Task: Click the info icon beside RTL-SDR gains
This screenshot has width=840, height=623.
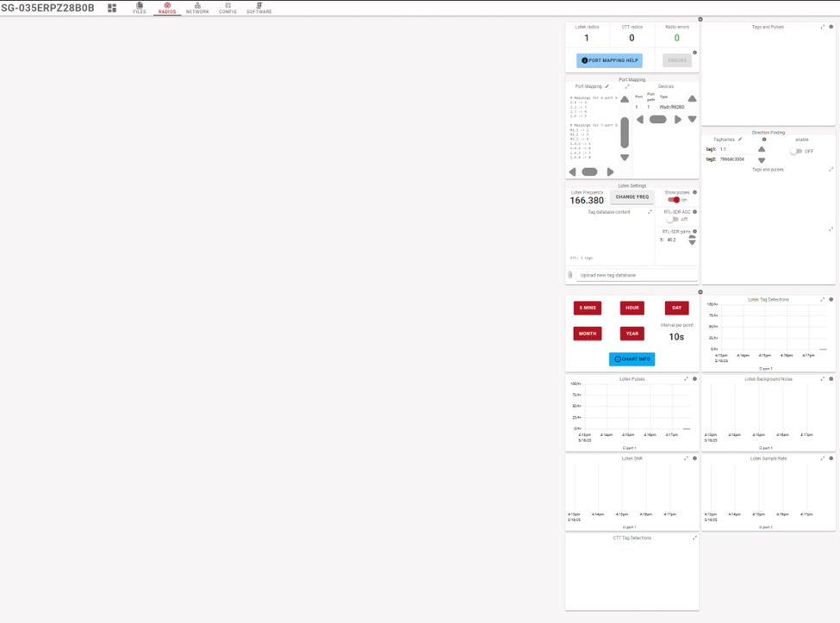Action: point(695,231)
